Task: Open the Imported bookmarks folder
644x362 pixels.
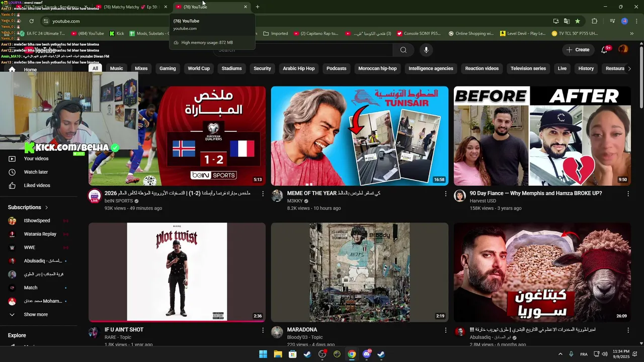Action: [x=276, y=34]
